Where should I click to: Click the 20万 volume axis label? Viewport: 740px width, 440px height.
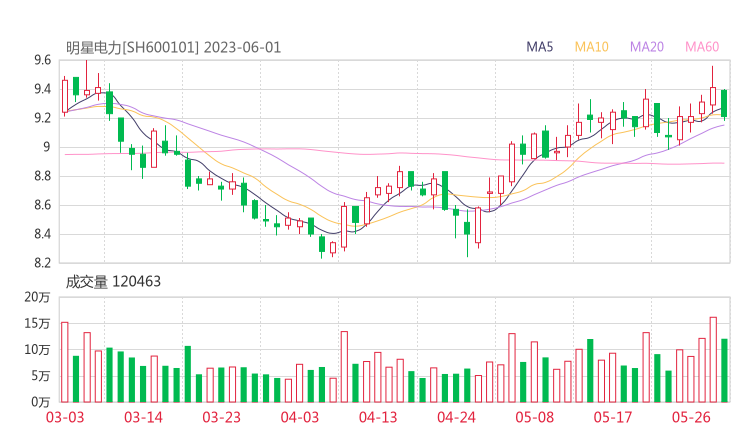tap(37, 297)
